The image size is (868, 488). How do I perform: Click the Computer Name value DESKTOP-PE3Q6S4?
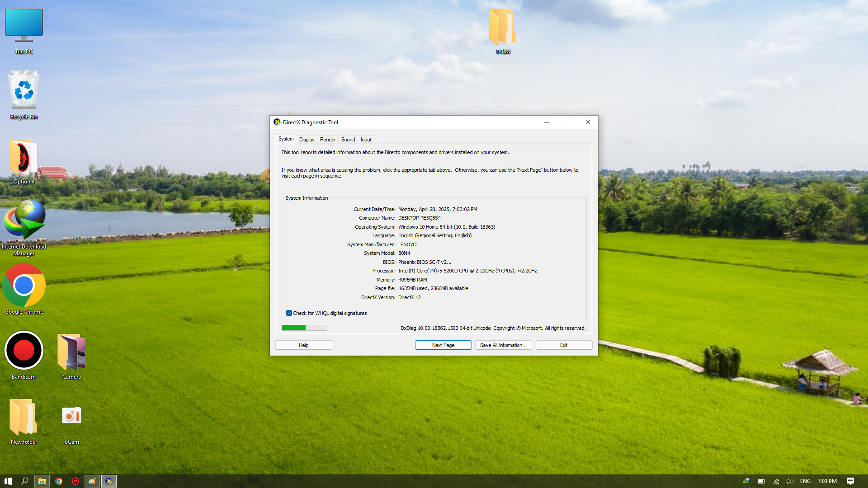click(420, 218)
